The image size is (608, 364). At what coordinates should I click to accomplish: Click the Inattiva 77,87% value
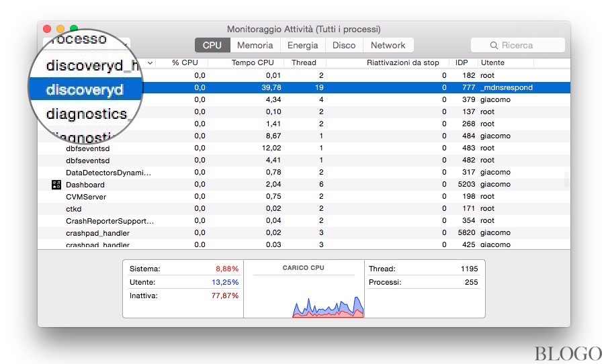point(225,295)
